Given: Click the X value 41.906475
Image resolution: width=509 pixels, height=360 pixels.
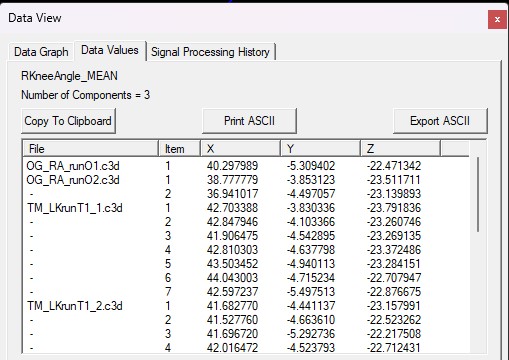Looking at the screenshot, I should pyautogui.click(x=232, y=236).
